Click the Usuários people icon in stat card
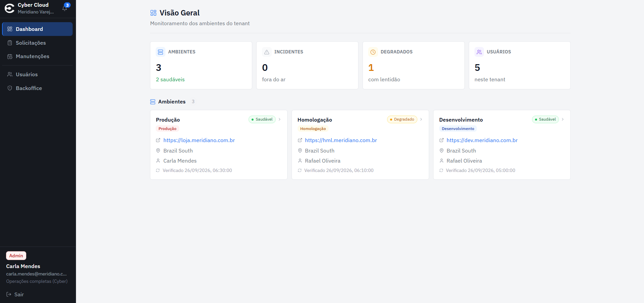Image resolution: width=644 pixels, height=303 pixels. click(479, 52)
